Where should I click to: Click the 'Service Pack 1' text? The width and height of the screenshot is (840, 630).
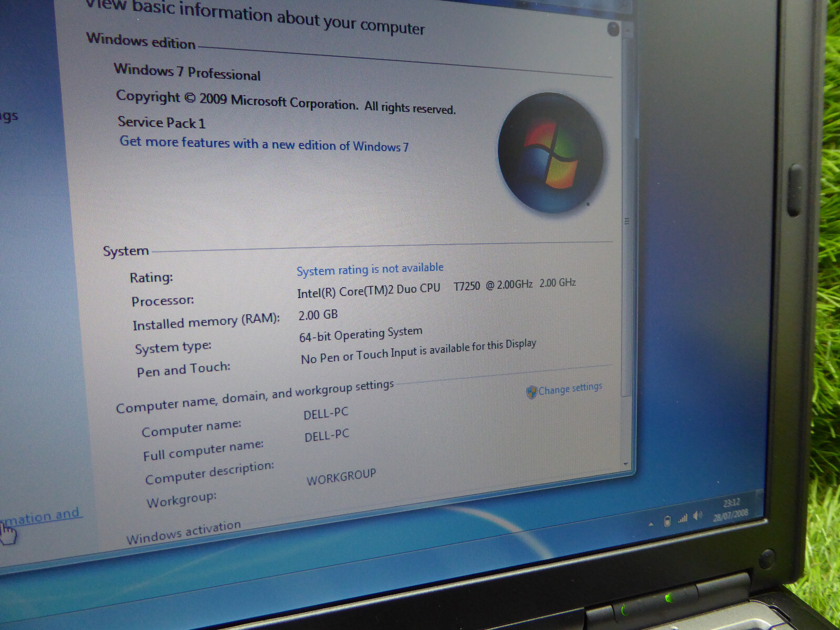tap(162, 122)
